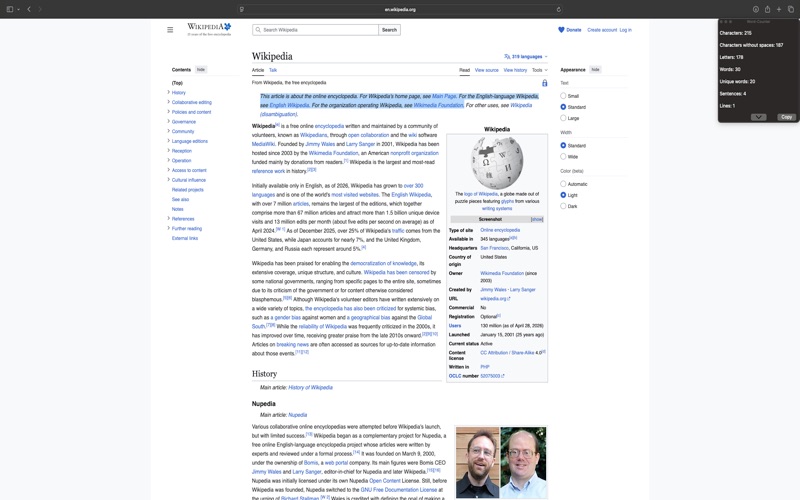Open See also in contents
This screenshot has height=500, width=800.
click(180, 199)
